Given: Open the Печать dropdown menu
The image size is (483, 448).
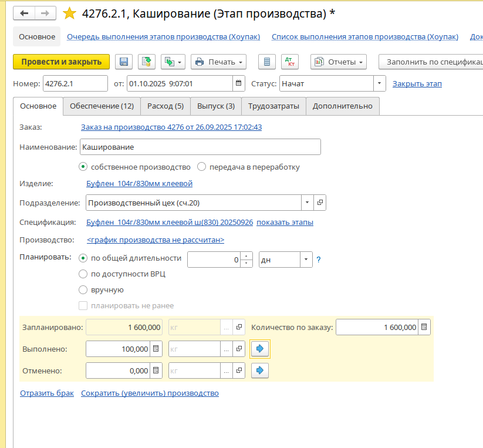Looking at the screenshot, I should click(x=218, y=62).
